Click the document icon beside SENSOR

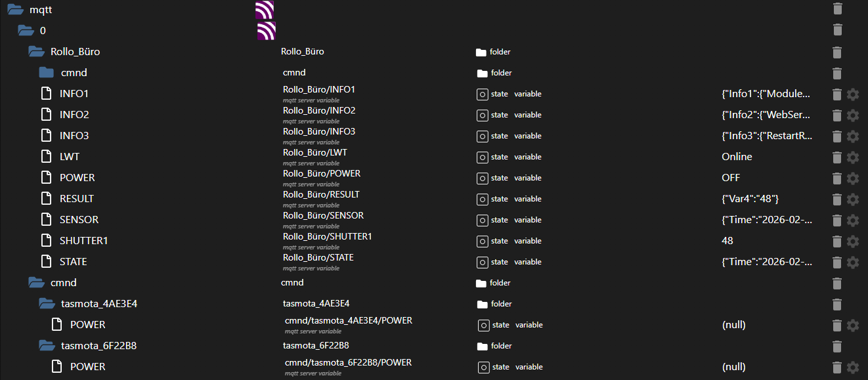click(x=46, y=219)
